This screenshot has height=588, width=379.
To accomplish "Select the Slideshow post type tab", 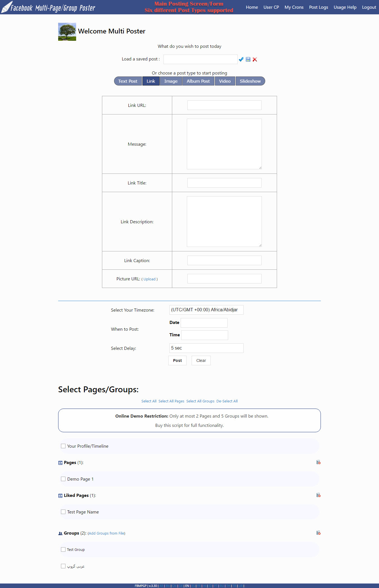I will [x=250, y=81].
